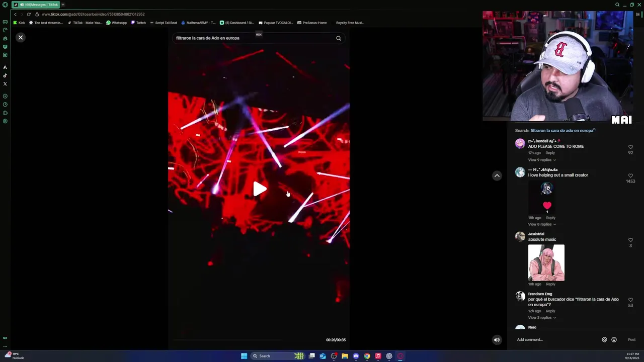This screenshot has height=362, width=644.
Task: Like kendall's 'ADO PLEASE COME TO ROME' comment
Action: pos(630,147)
